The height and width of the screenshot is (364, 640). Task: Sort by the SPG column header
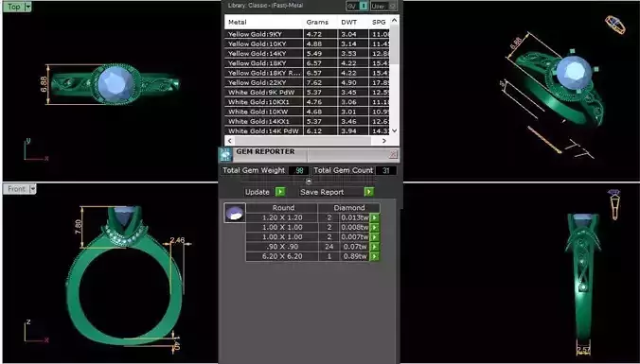pyautogui.click(x=380, y=22)
